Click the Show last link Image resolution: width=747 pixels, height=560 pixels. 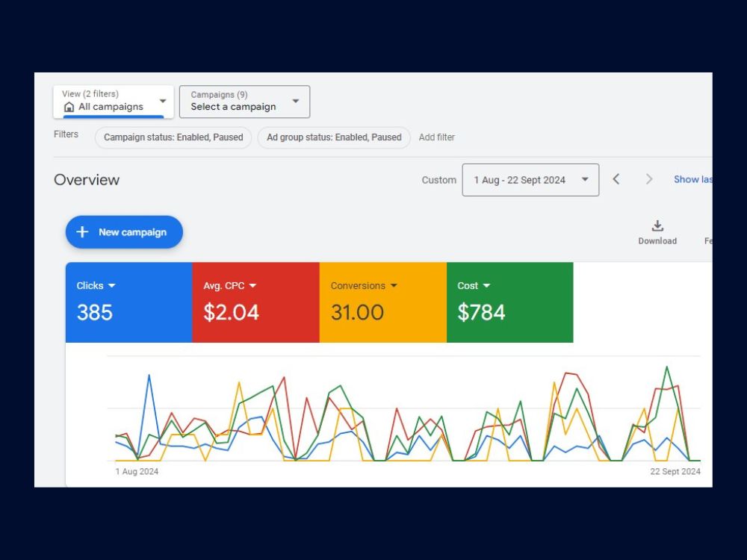coord(693,179)
